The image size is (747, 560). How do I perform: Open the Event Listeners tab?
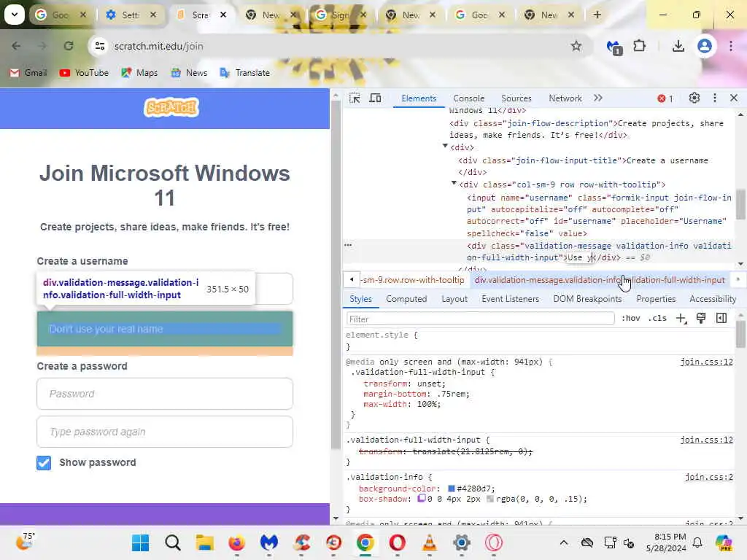coord(510,299)
